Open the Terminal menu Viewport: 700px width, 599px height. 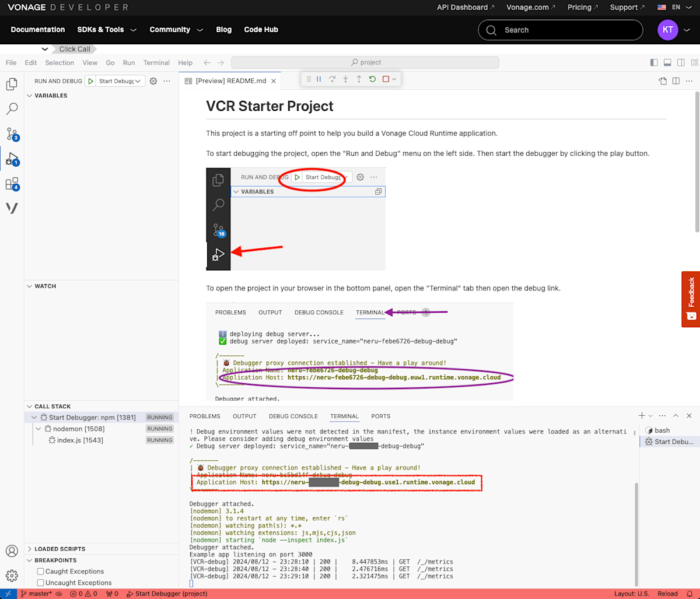point(156,63)
